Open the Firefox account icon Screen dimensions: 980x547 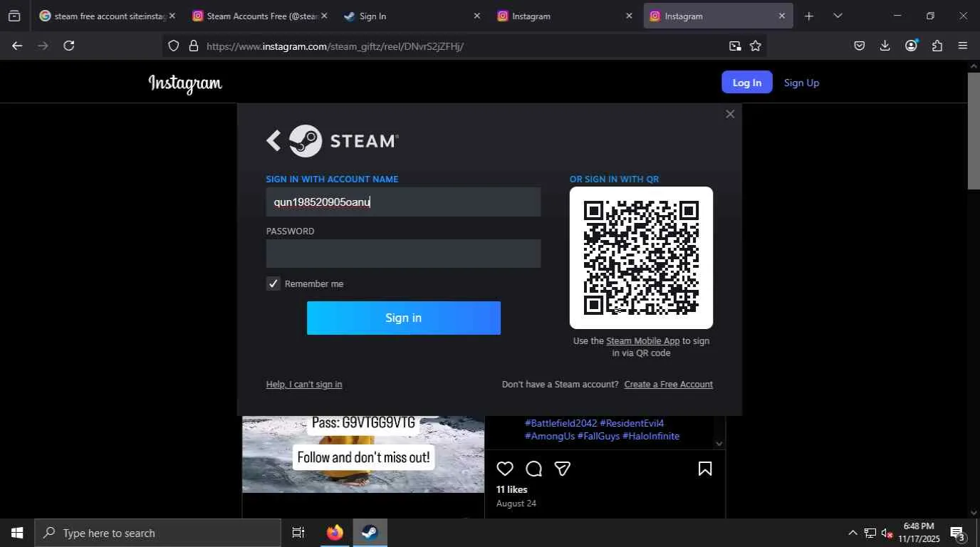tap(911, 46)
